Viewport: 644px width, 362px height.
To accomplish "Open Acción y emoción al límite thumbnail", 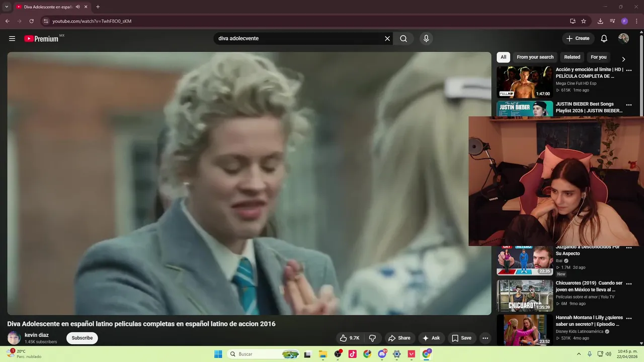I will click(525, 82).
